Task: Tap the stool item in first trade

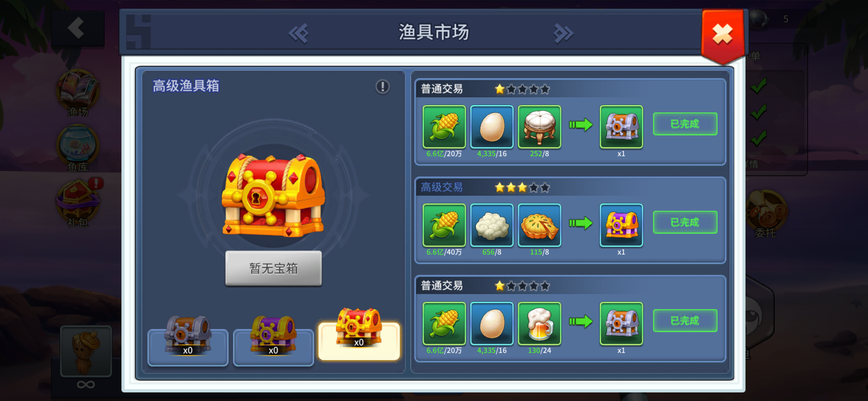Action: pyautogui.click(x=539, y=127)
